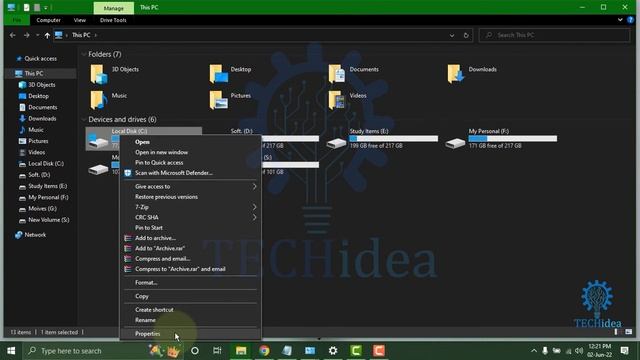
Task: Open Windows Start menu
Action: (x=11, y=351)
